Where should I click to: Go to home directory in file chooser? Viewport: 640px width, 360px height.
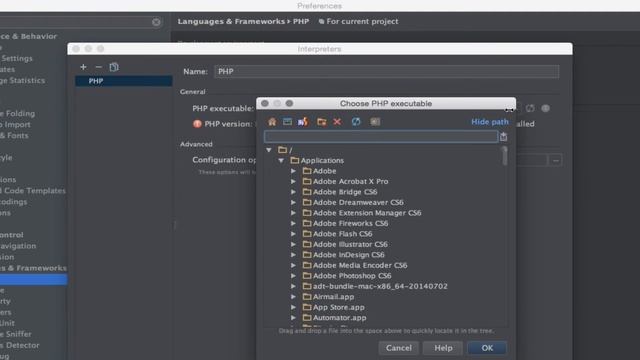(272, 122)
